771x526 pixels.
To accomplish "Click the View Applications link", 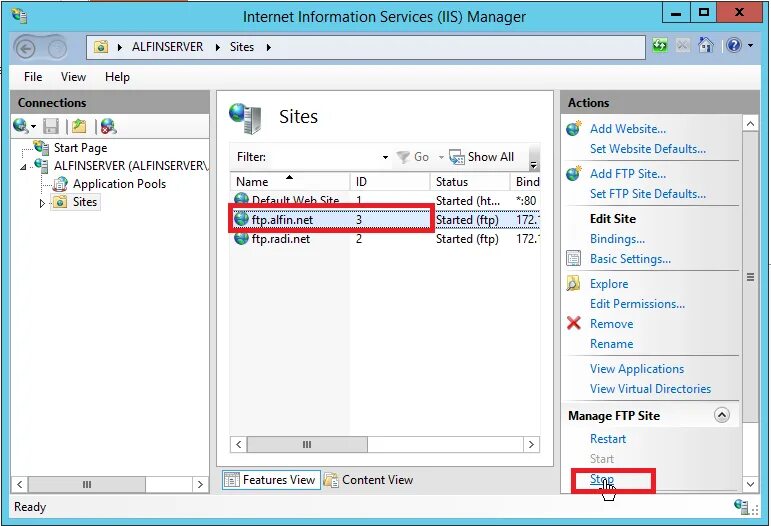I will pos(637,369).
